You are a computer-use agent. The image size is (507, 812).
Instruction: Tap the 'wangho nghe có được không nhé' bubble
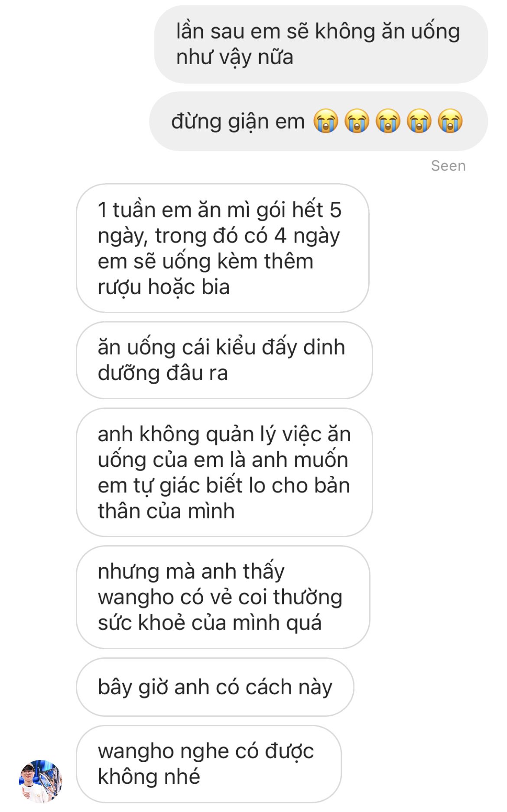point(209,764)
